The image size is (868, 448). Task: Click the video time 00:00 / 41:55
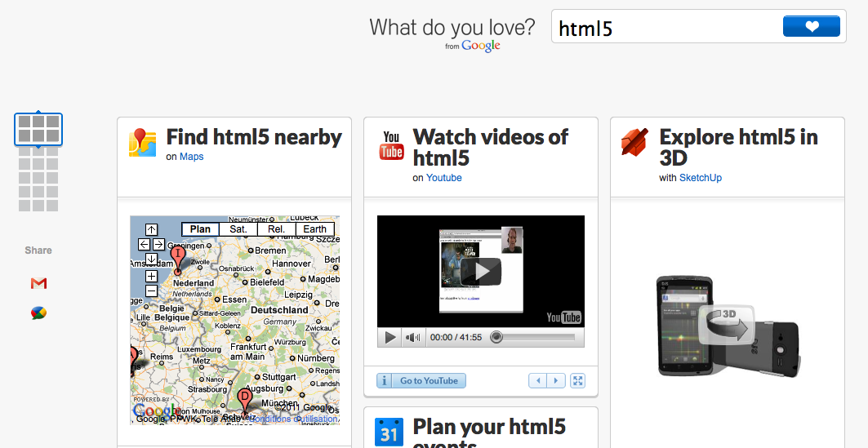[456, 337]
